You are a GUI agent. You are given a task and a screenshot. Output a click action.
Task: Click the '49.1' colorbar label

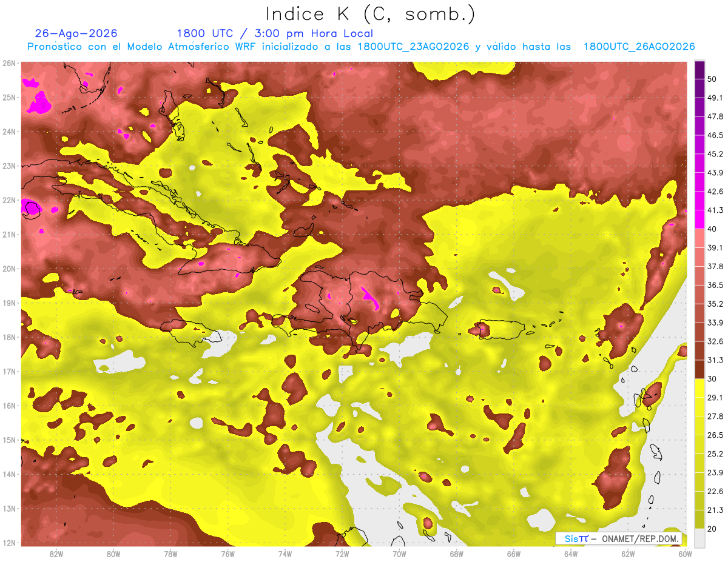tap(715, 98)
